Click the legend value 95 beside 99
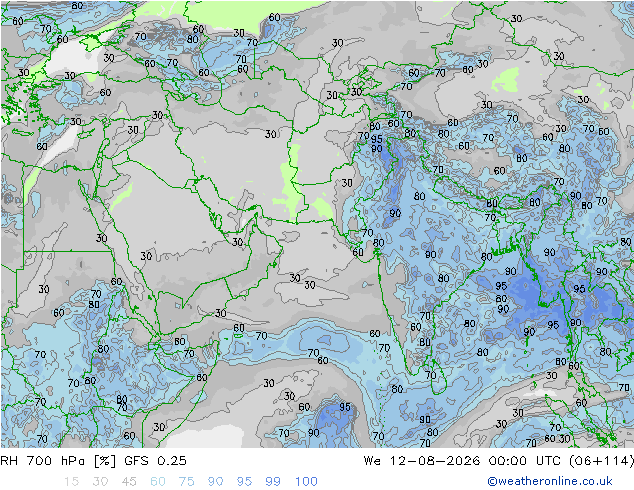This screenshot has width=634, height=490. [244, 482]
